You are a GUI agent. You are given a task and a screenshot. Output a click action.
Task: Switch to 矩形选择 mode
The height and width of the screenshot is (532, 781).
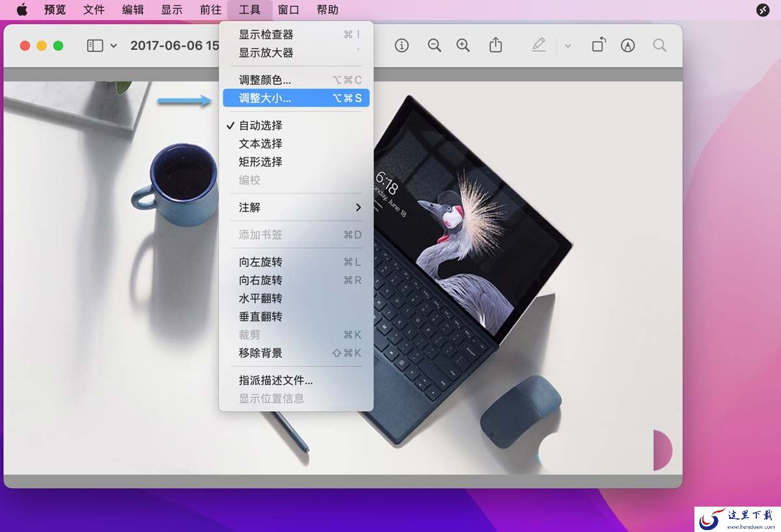click(x=296, y=162)
